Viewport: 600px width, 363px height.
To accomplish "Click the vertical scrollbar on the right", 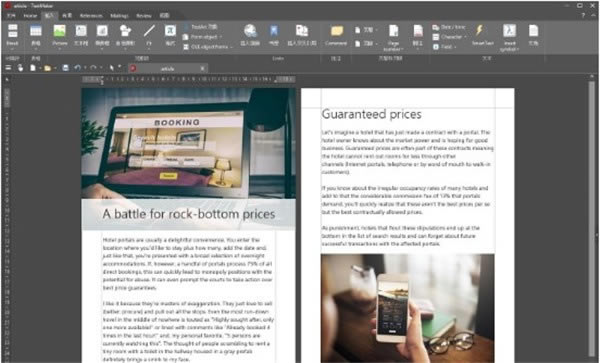I will [x=592, y=218].
